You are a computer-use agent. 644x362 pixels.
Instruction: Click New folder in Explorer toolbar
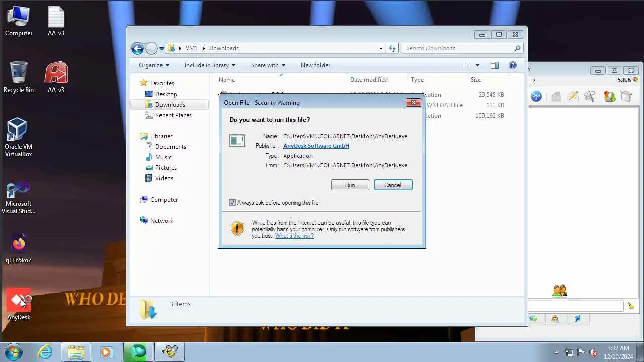coord(315,65)
